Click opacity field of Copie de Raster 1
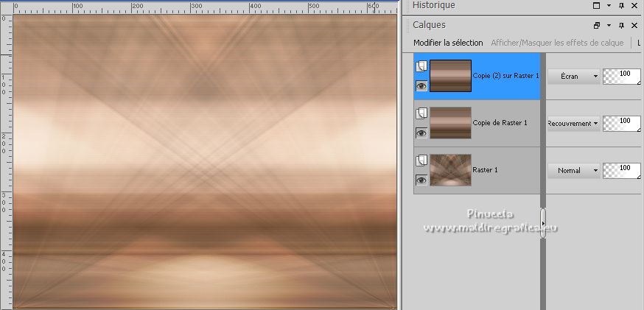644x310 pixels. point(621,124)
